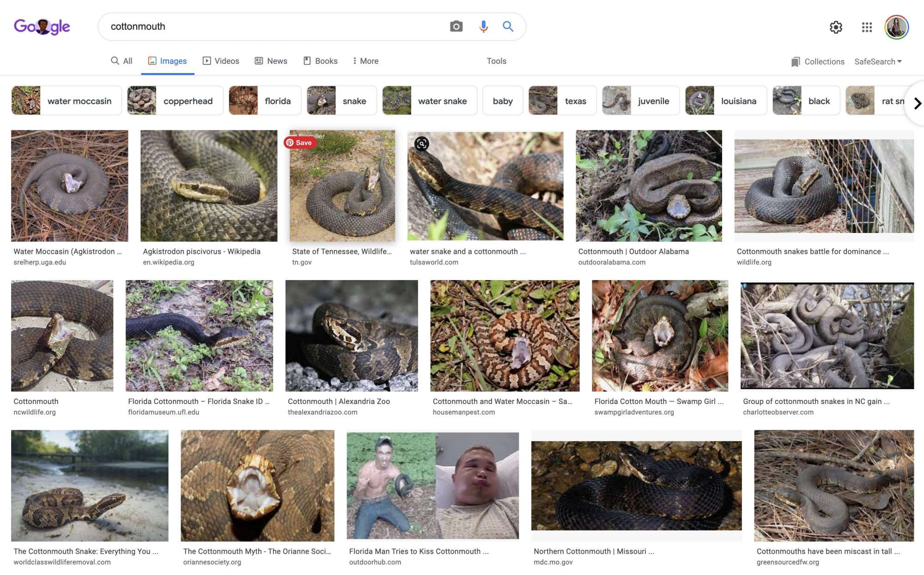Open the Agkistrodon piscivorus Wikipedia image
This screenshot has height=575, width=924.
coord(209,186)
